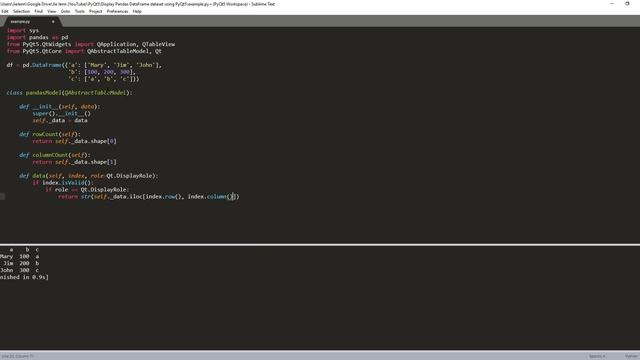Click the 'def data' method signature
The width and height of the screenshot is (640, 360).
click(89, 176)
